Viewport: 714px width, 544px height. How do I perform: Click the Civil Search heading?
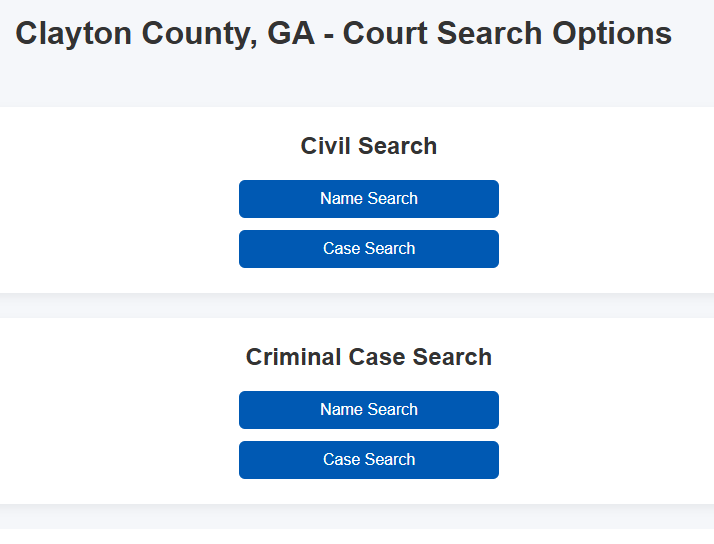click(x=368, y=146)
